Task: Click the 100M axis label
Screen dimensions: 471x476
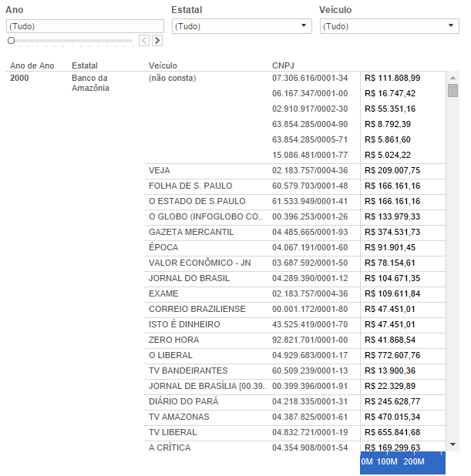Action: pos(387,461)
